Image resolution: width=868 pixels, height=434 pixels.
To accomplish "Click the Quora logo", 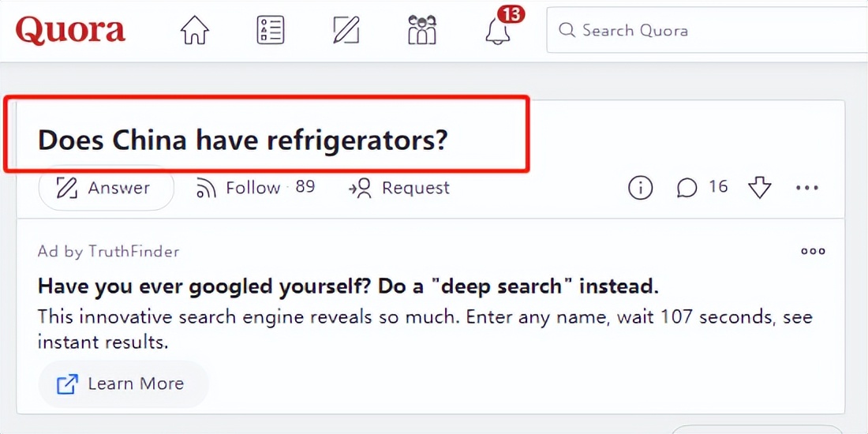I will click(x=70, y=30).
